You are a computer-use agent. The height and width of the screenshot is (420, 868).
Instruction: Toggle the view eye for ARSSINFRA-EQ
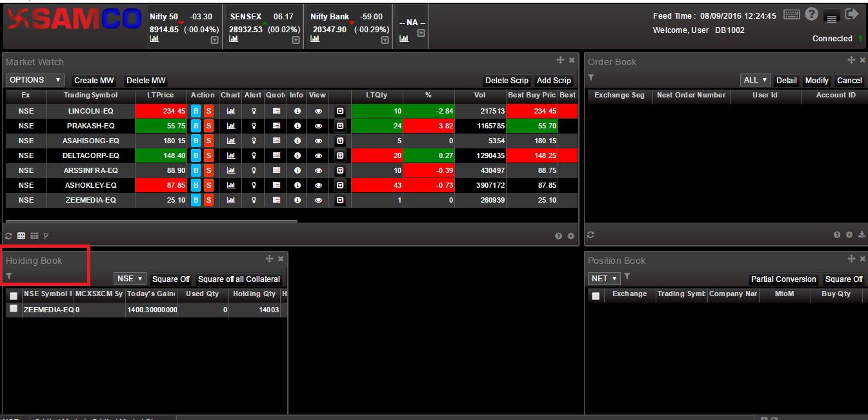coord(318,170)
